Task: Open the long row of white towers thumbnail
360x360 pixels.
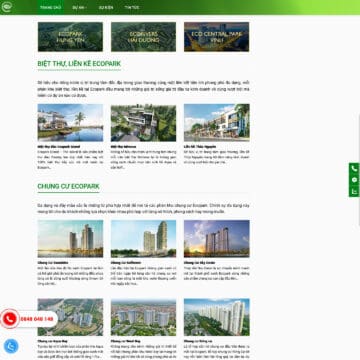Action: point(217,317)
